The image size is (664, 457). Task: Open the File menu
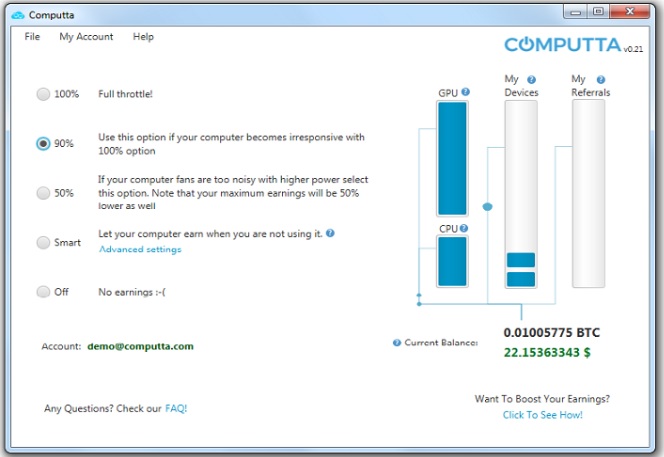coord(32,37)
